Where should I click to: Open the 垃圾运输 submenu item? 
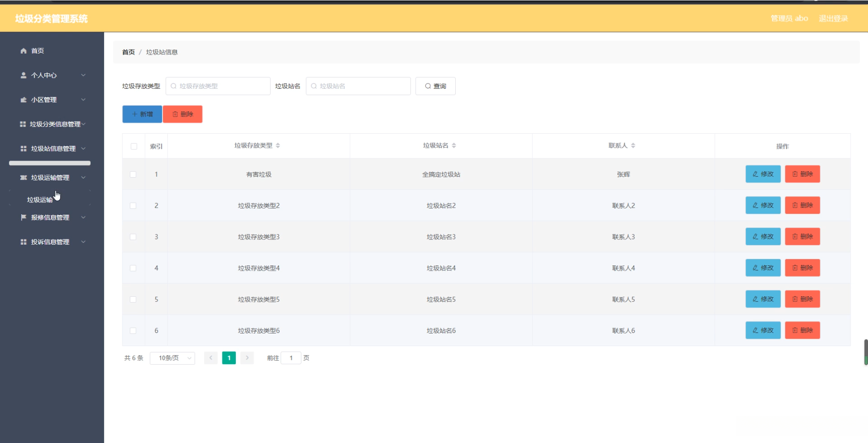40,200
